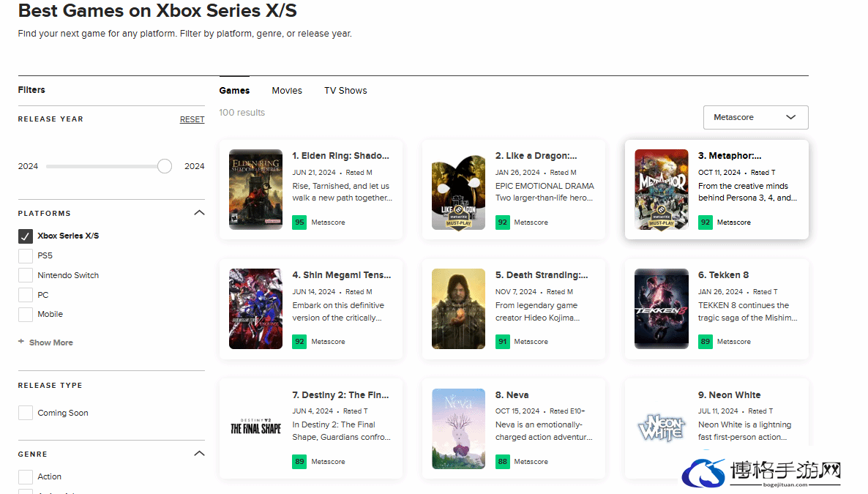Click the Neon White logo image
868x494 pixels.
click(x=661, y=428)
